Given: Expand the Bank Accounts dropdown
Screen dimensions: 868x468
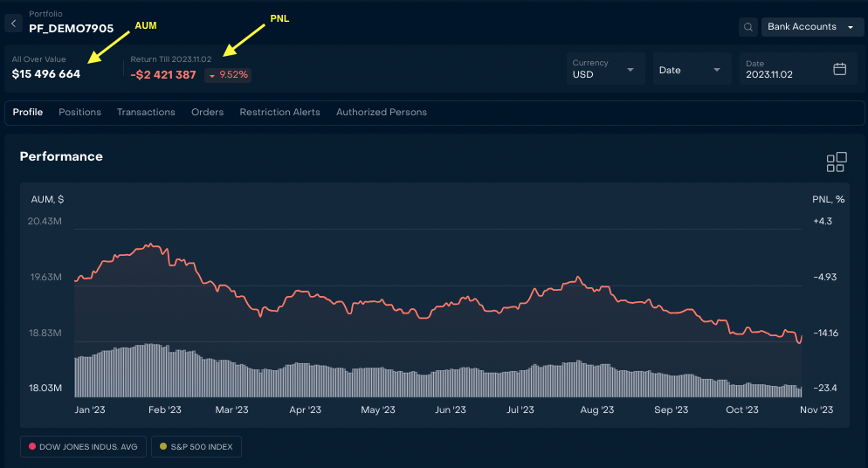Looking at the screenshot, I should point(811,27).
